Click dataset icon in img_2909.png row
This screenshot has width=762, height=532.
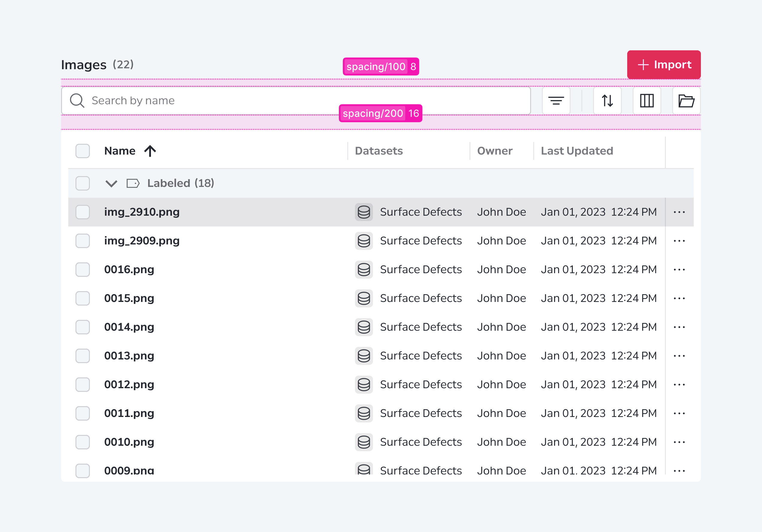[364, 241]
